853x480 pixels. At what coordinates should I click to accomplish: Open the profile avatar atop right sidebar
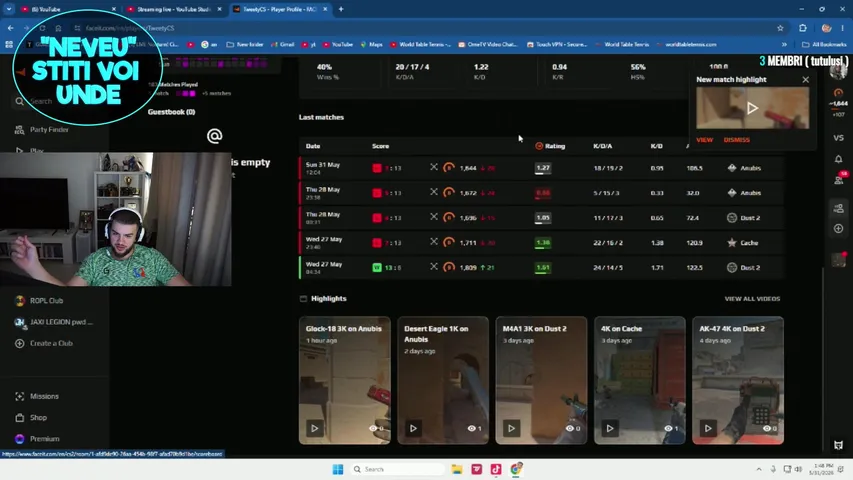(838, 71)
